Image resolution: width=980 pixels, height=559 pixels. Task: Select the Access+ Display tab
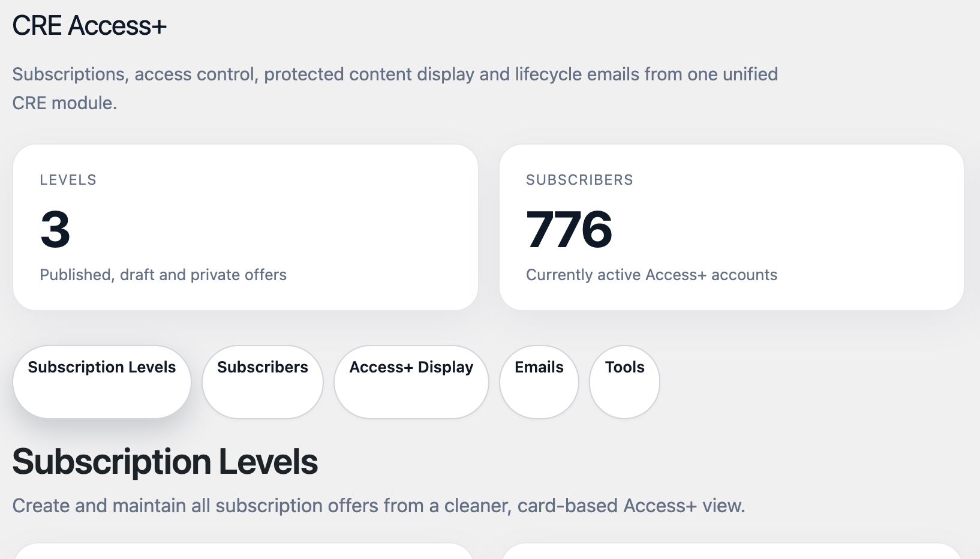pyautogui.click(x=411, y=381)
